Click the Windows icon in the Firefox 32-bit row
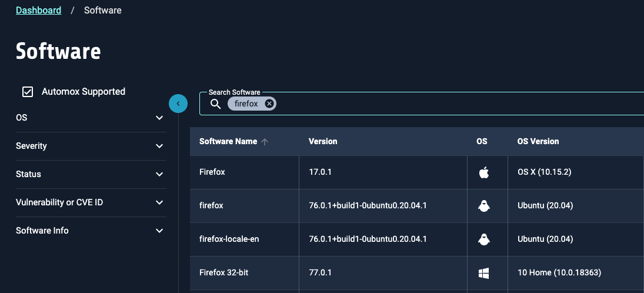 coord(484,273)
